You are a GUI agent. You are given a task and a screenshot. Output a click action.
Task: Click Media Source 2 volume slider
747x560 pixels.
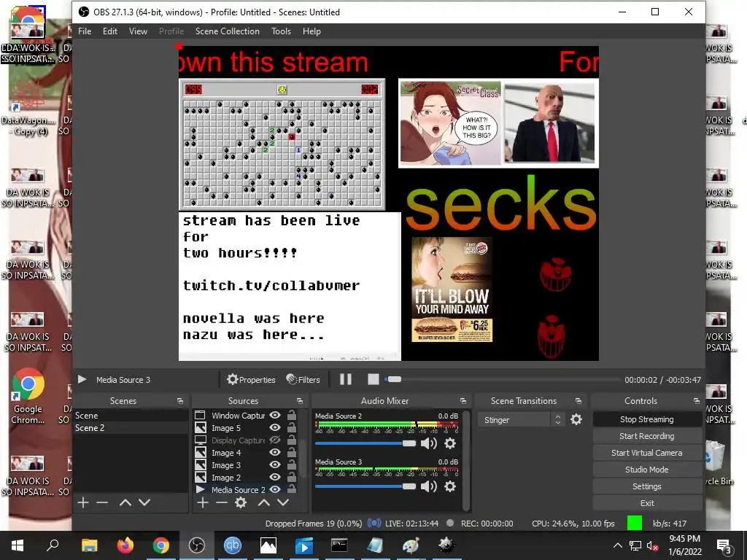365,443
